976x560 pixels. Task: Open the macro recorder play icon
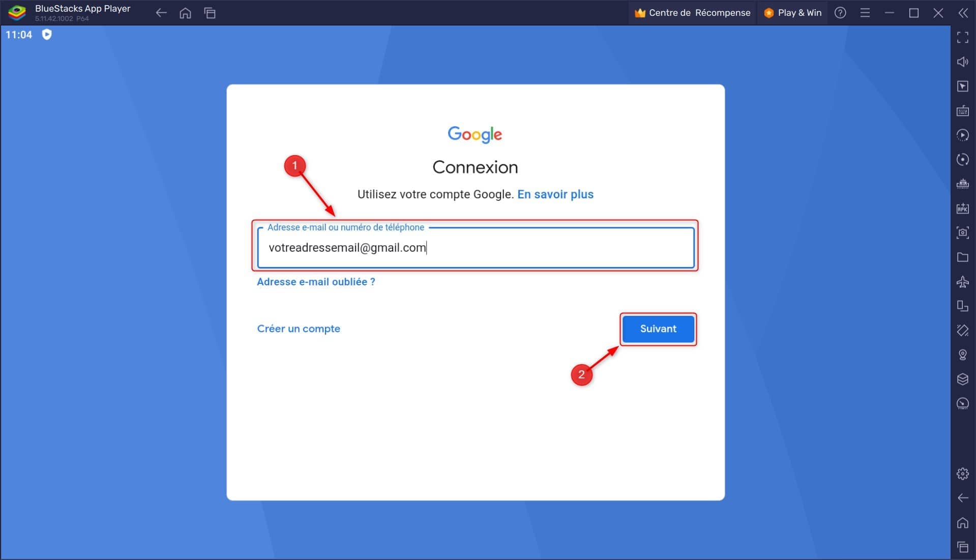tap(963, 135)
